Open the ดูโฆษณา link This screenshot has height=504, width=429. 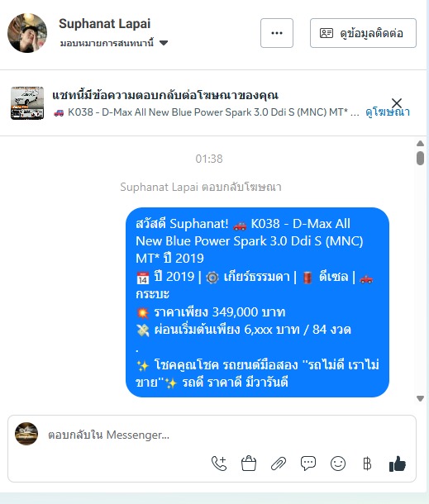(x=388, y=112)
